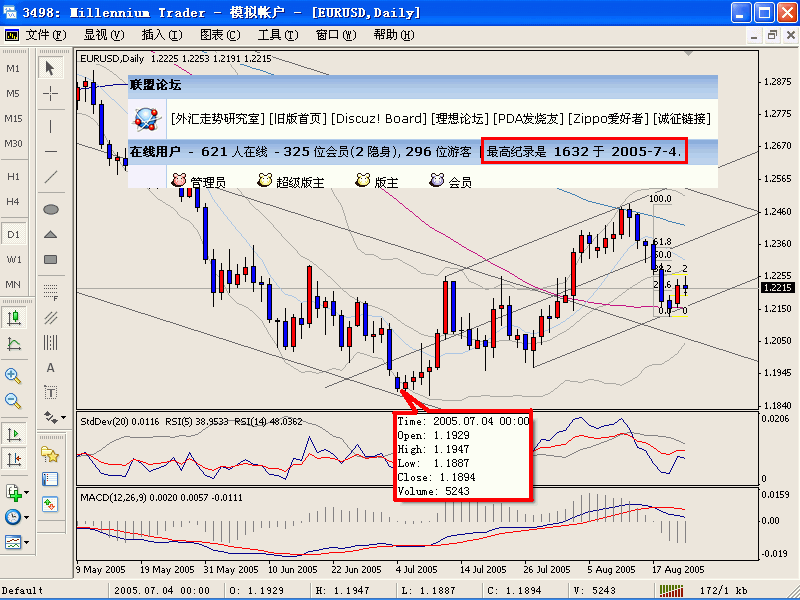
Task: Minimize the inner chart window
Action: 754,35
